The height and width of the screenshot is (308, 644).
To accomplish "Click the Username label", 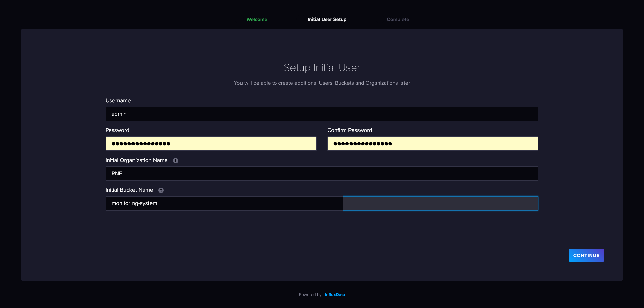I will [x=118, y=101].
